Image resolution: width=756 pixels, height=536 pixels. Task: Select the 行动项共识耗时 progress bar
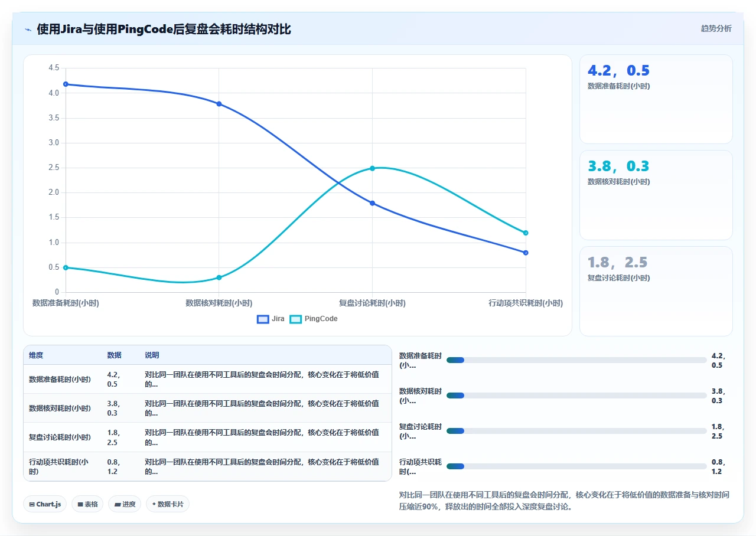click(x=576, y=466)
